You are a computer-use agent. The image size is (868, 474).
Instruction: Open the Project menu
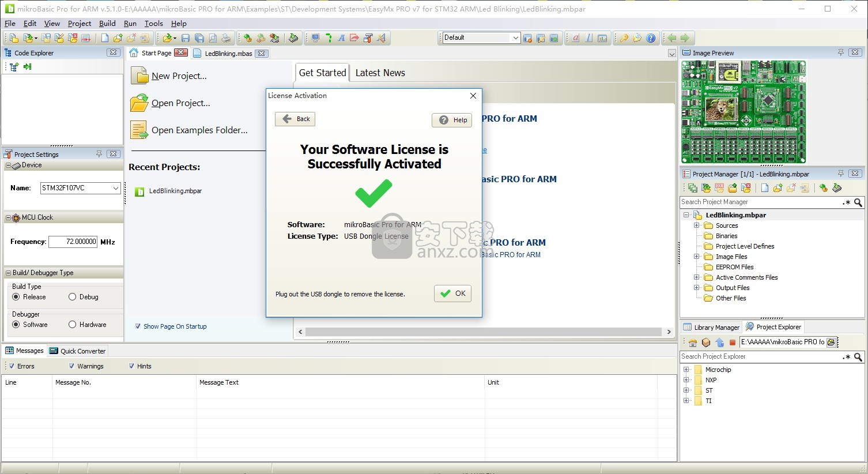pos(80,24)
